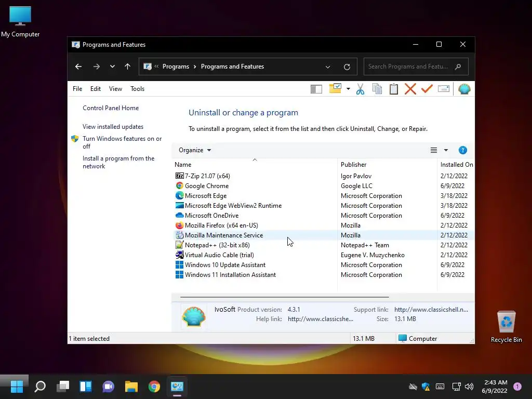Click the volume speaker tray icon
532x399 pixels.
point(469,386)
